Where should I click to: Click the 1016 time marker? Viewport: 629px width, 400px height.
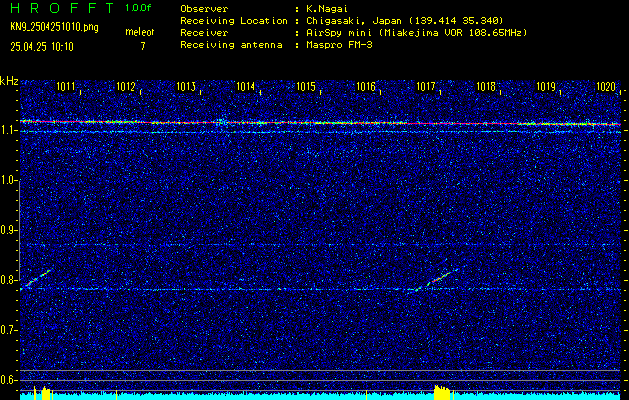tap(366, 87)
